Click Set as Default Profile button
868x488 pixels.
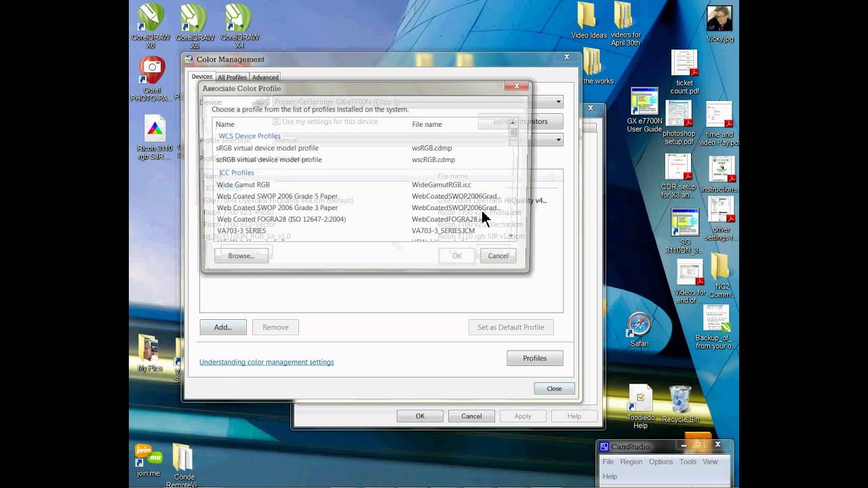[x=511, y=327]
